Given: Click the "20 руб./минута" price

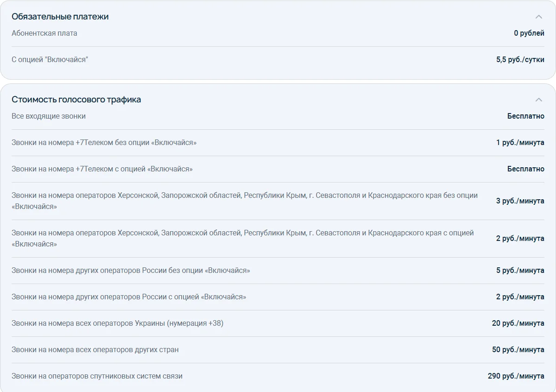Looking at the screenshot, I should click(518, 323).
